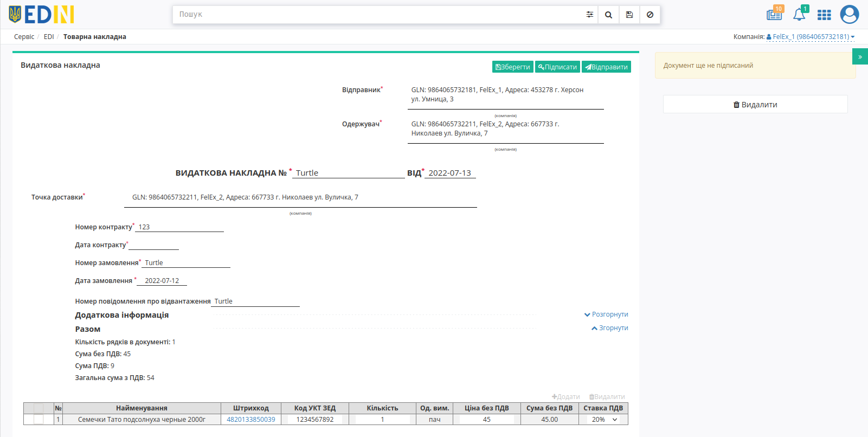Click the clear search ban icon
Image resolution: width=868 pixels, height=437 pixels.
coord(650,15)
